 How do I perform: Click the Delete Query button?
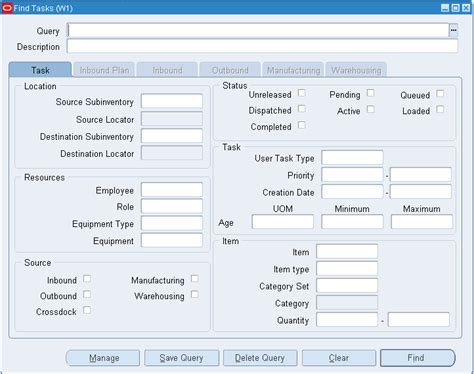(260, 358)
